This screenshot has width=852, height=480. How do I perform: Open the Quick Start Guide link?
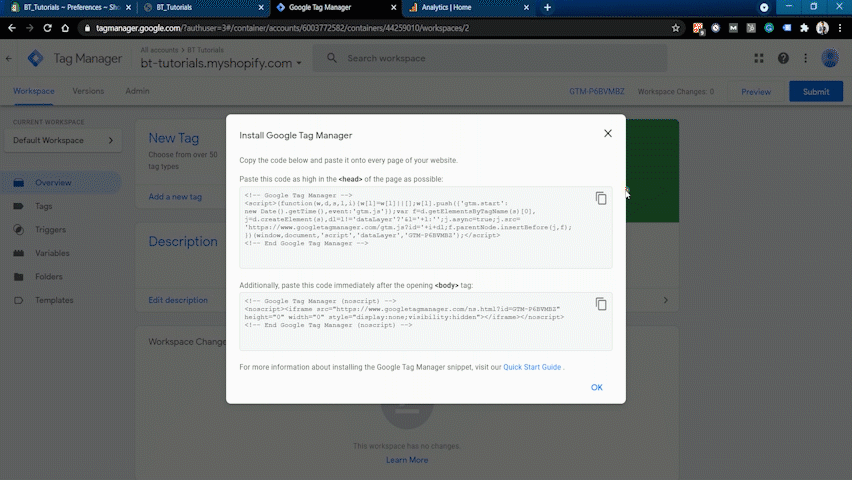(532, 367)
